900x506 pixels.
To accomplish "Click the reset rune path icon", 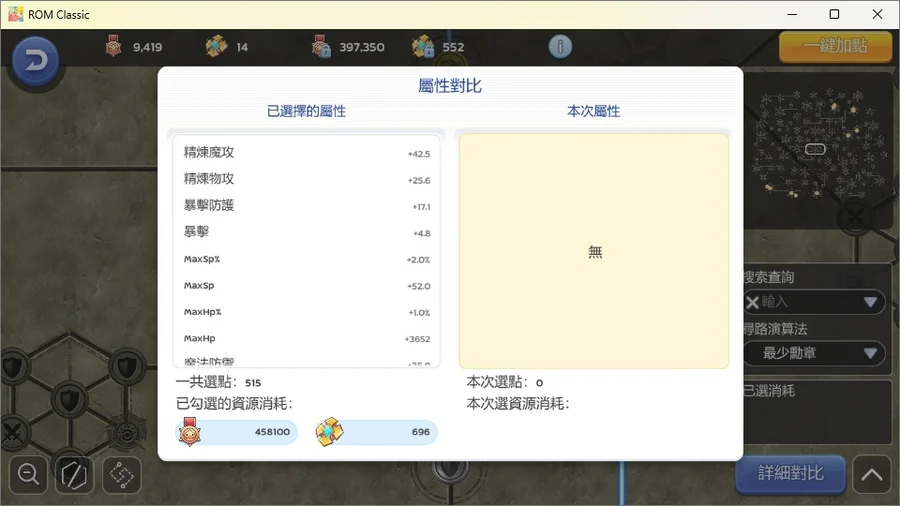I will (75, 475).
